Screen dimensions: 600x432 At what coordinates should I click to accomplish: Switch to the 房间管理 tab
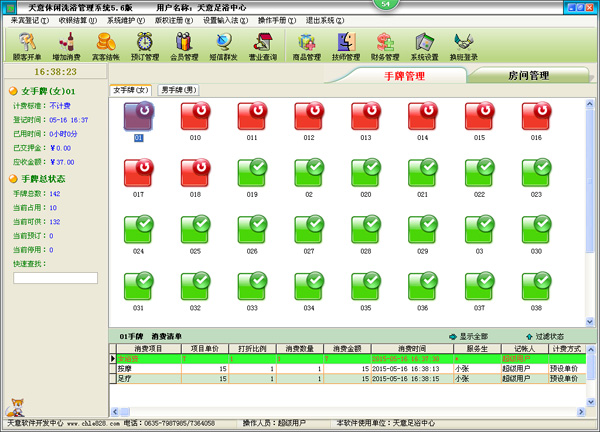click(527, 76)
